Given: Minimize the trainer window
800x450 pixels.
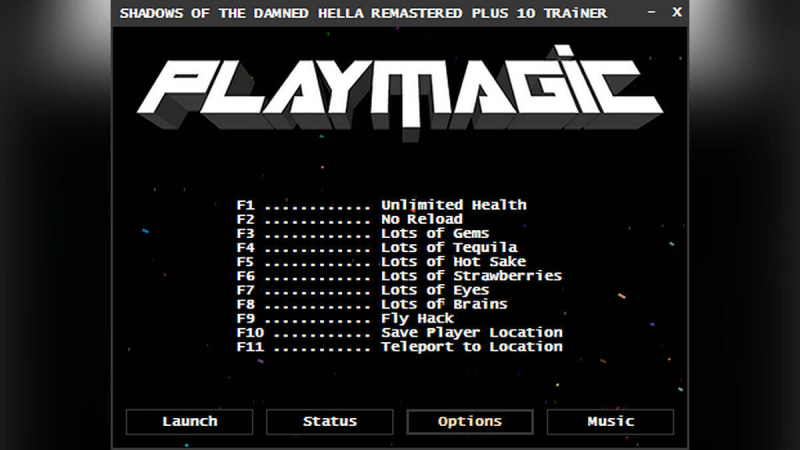Looking at the screenshot, I should coord(652,12).
